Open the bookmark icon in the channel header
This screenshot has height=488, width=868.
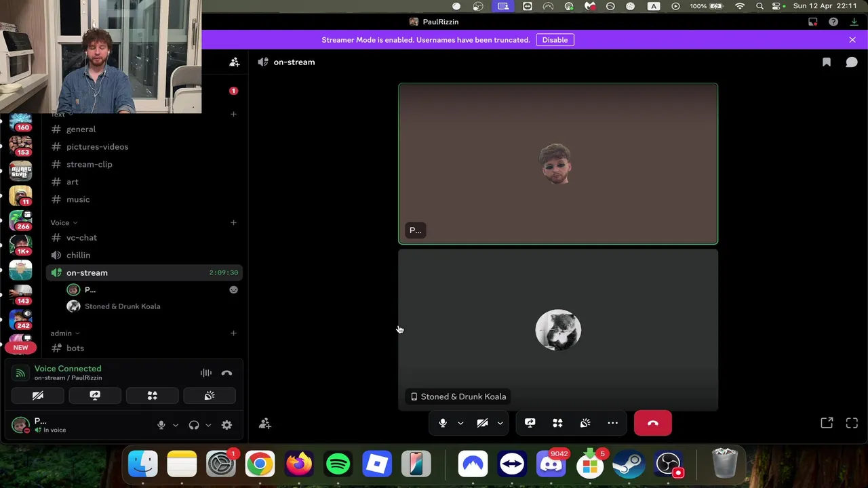coord(827,62)
